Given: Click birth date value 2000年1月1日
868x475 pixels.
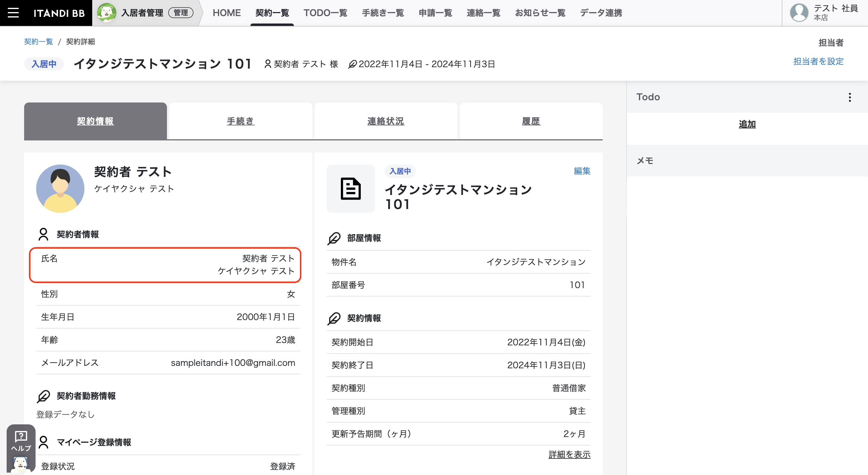Looking at the screenshot, I should point(266,317).
